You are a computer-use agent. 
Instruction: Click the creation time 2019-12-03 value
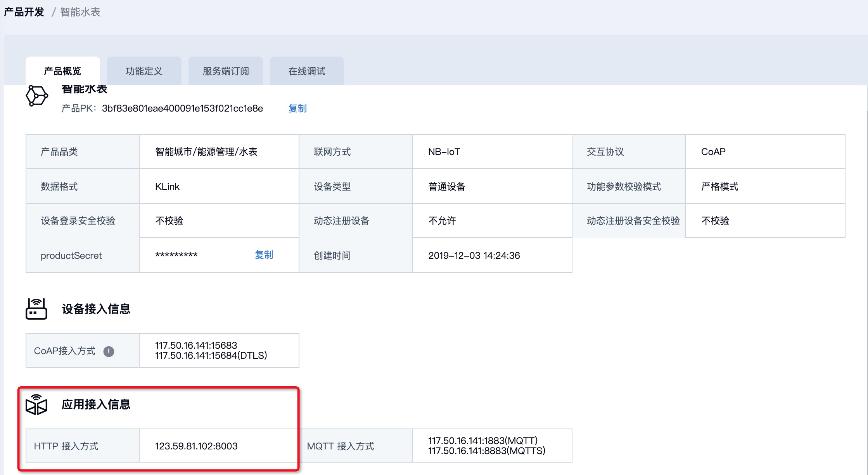point(474,255)
